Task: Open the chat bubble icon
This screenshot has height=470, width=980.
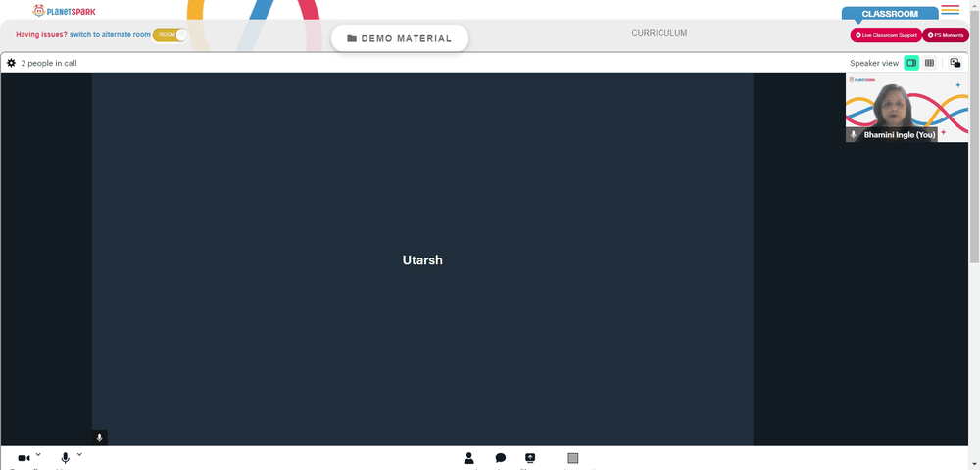Action: click(500, 458)
